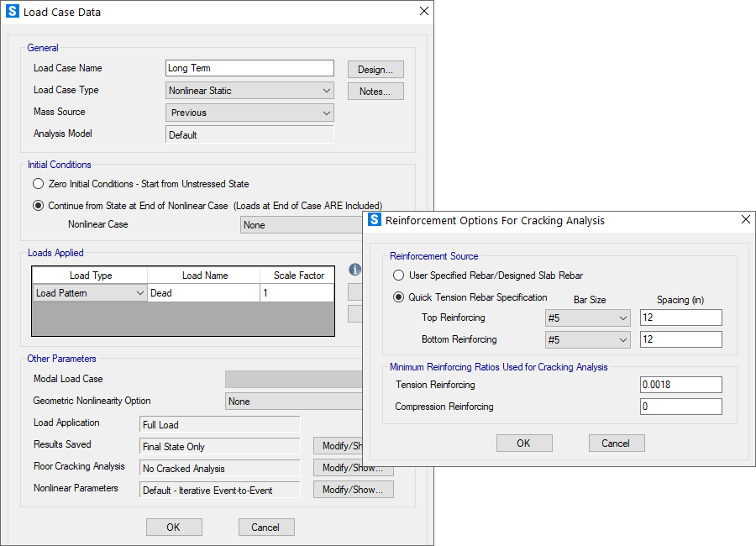Click the Load Case Name text field

coord(249,69)
